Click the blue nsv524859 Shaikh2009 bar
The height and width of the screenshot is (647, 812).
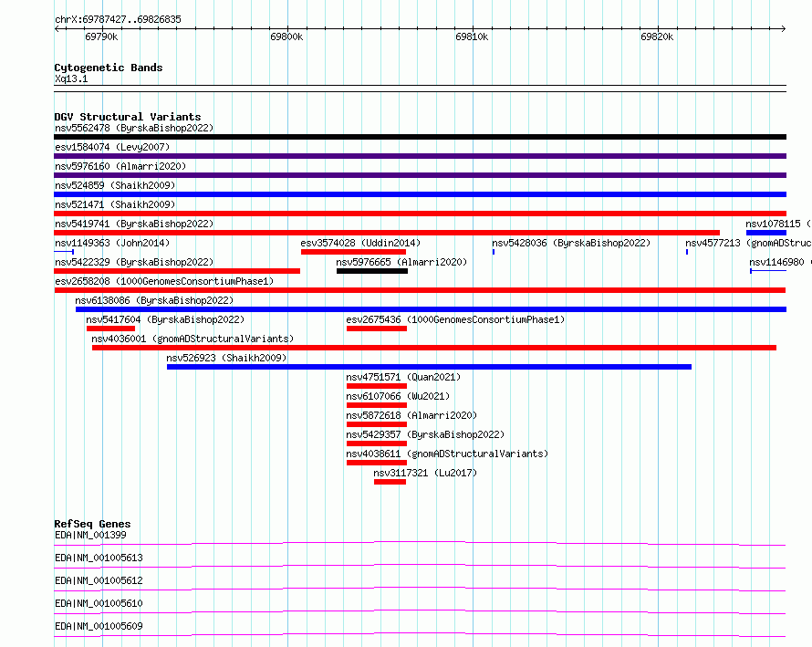420,194
